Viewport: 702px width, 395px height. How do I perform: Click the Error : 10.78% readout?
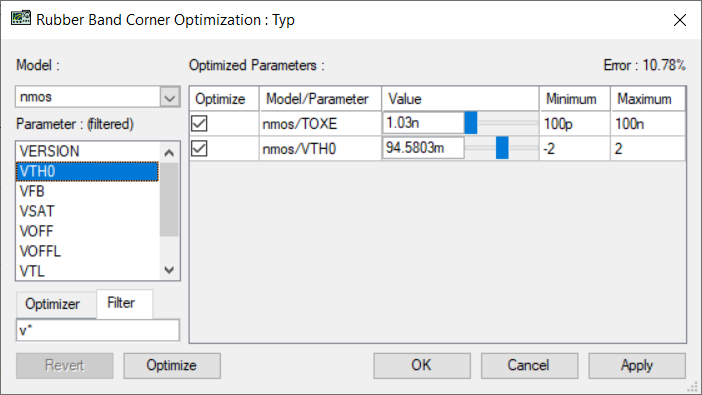point(644,65)
